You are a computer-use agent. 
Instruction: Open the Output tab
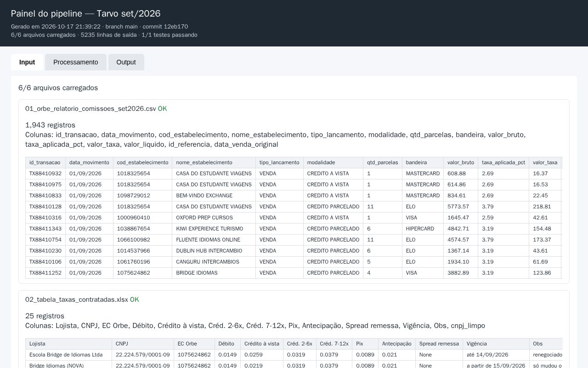tap(126, 62)
